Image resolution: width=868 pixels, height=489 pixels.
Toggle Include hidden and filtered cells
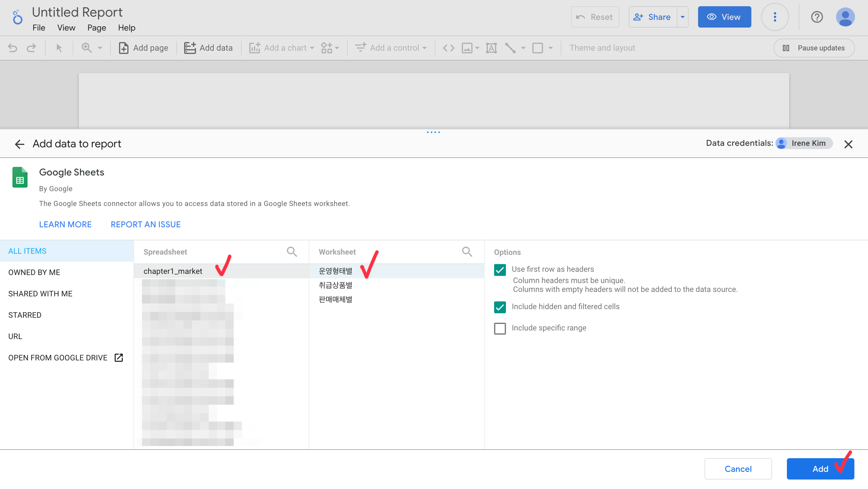(x=500, y=307)
